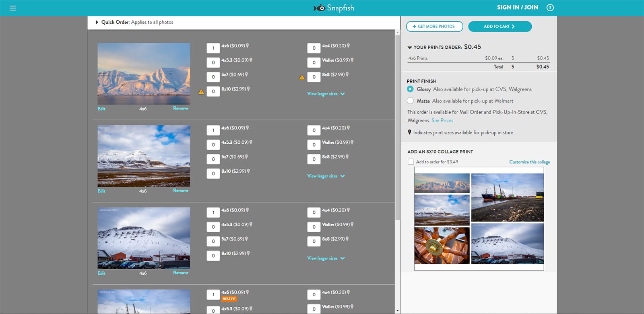Expand View larger sizes for third photo
This screenshot has height=314, width=644.
point(326,258)
